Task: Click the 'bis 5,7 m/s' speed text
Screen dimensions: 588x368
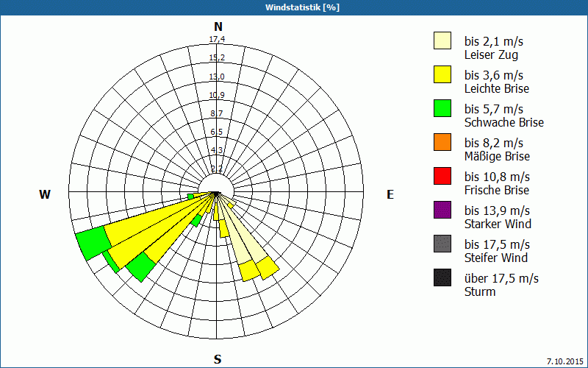Action: 494,109
